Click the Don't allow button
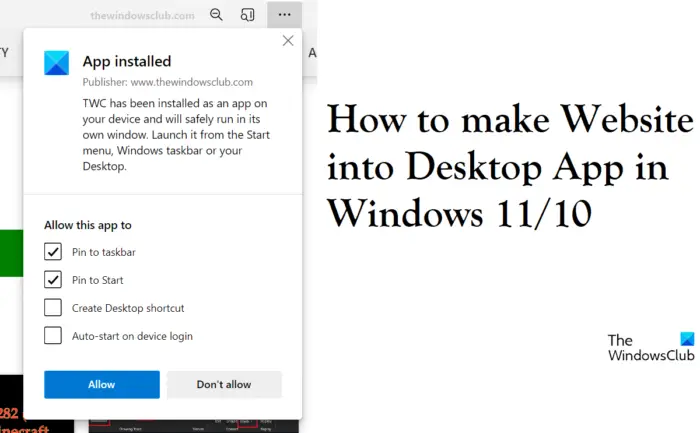The image size is (700, 433). pos(224,384)
